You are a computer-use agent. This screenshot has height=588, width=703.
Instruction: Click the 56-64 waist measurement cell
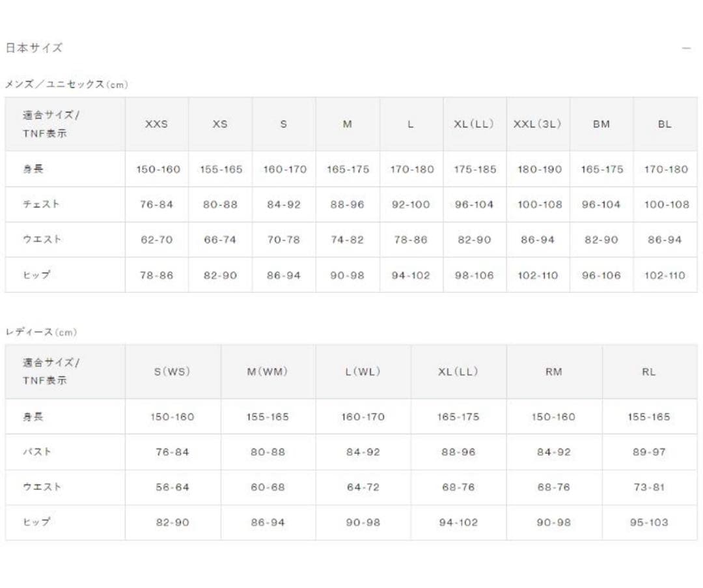pos(172,487)
